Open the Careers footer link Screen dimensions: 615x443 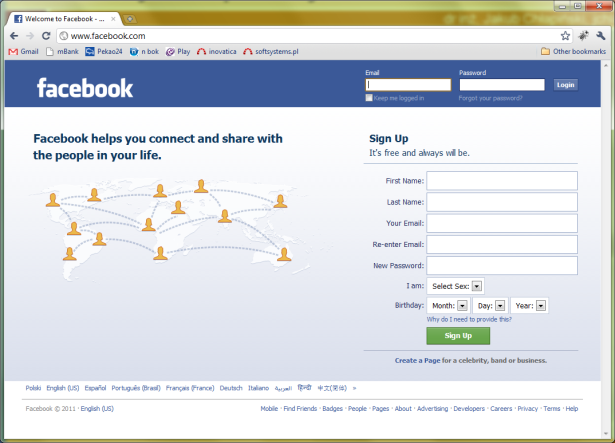pyautogui.click(x=501, y=408)
